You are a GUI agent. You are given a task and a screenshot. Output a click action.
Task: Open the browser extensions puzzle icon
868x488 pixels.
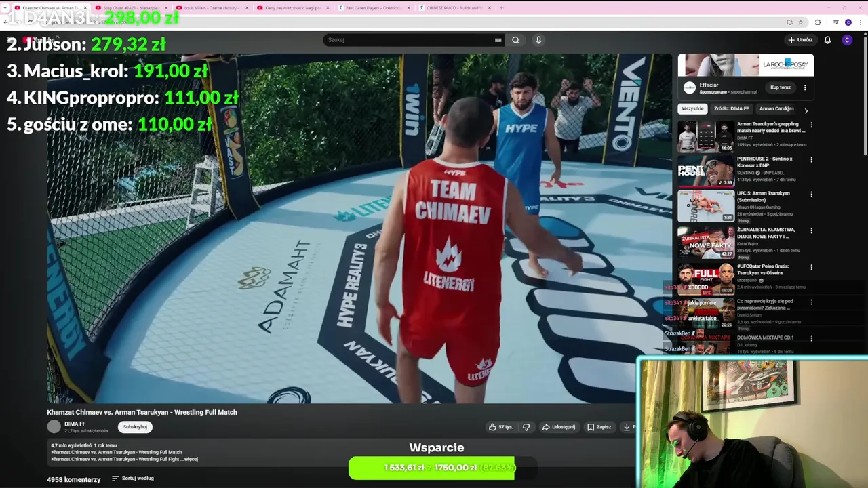[817, 22]
